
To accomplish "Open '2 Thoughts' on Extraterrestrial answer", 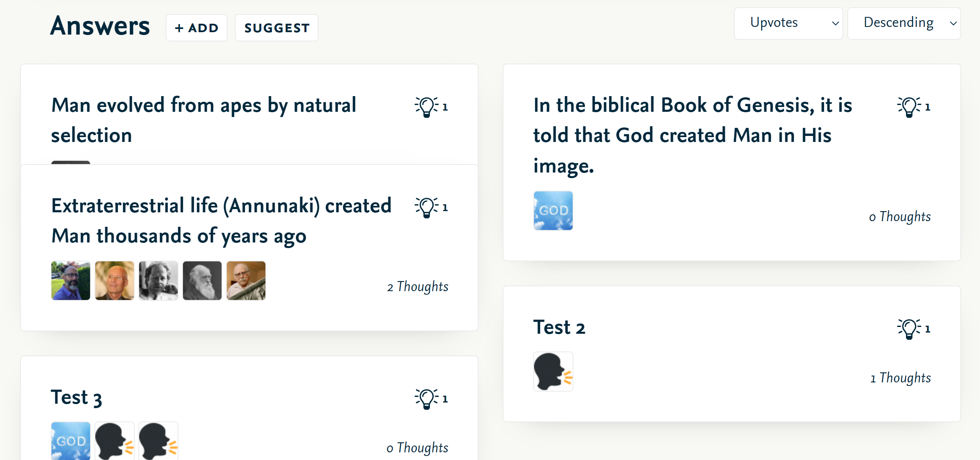I will 417,287.
